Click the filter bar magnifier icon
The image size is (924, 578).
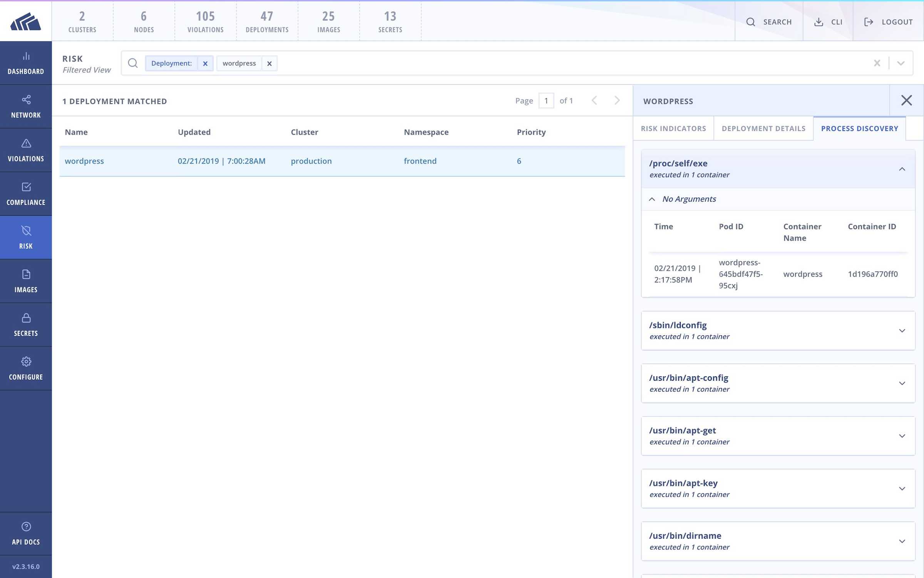click(133, 63)
